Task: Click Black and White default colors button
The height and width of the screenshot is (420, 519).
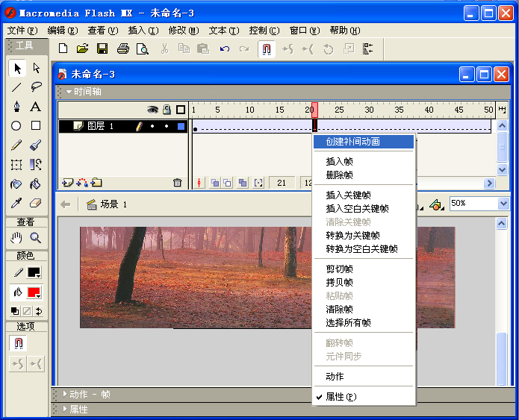Action: [15, 311]
